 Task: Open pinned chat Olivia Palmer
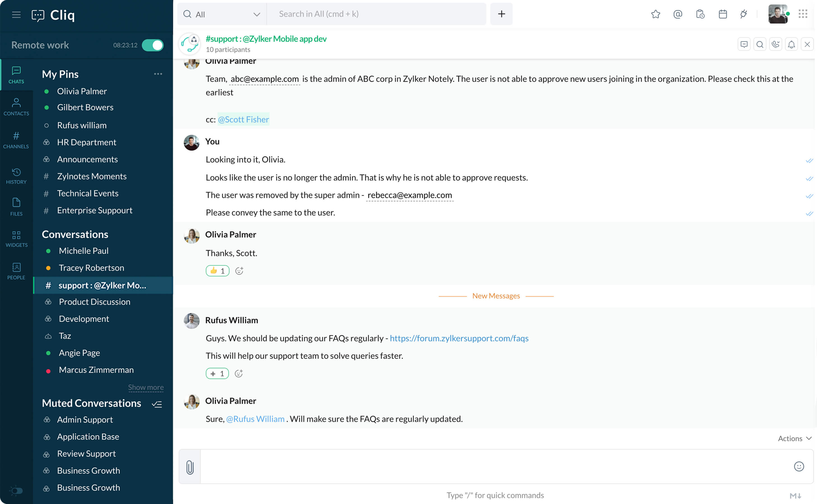(82, 91)
